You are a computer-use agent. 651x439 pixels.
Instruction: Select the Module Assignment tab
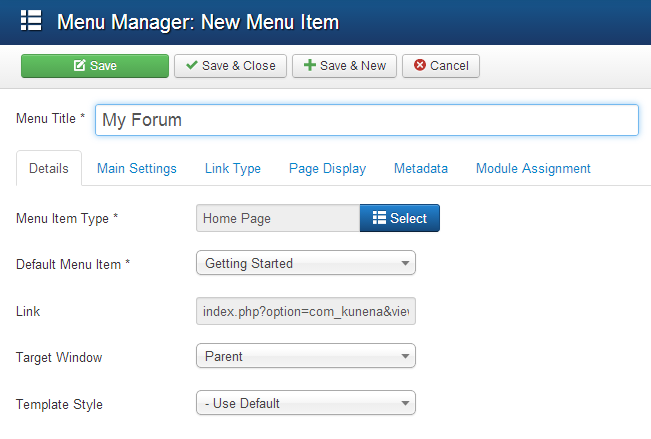click(533, 169)
